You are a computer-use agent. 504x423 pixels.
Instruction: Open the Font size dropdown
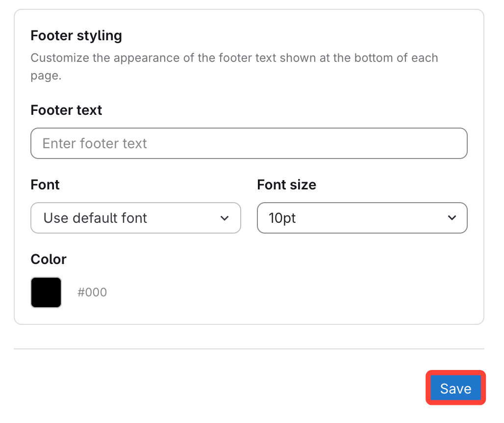[362, 218]
